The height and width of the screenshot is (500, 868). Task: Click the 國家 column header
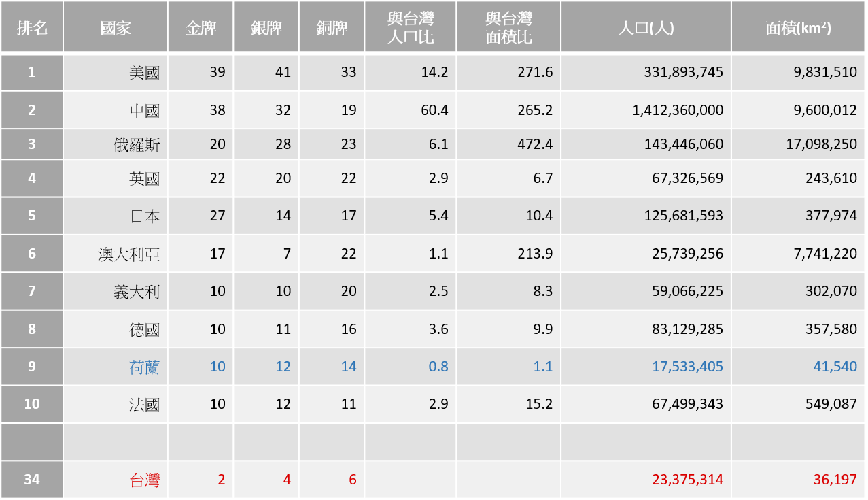116,28
